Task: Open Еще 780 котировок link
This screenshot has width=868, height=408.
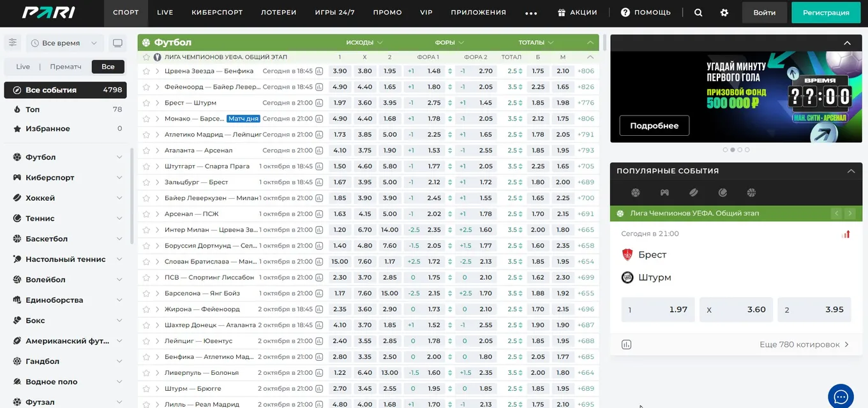Action: point(804,344)
